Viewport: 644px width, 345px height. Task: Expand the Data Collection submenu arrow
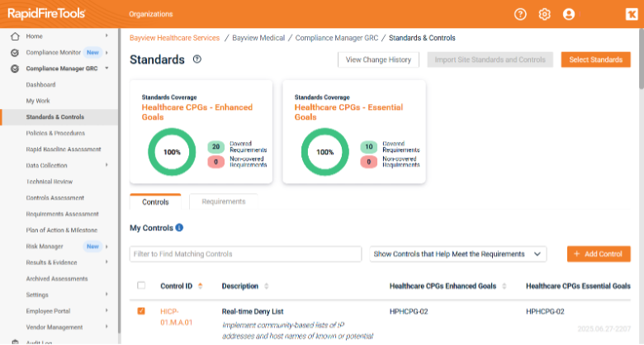click(107, 165)
